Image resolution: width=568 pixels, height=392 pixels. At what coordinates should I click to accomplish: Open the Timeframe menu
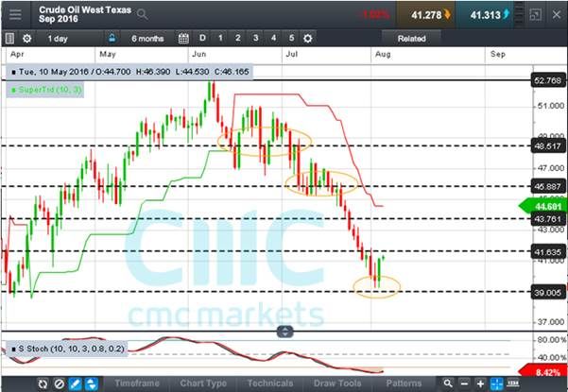point(137,383)
